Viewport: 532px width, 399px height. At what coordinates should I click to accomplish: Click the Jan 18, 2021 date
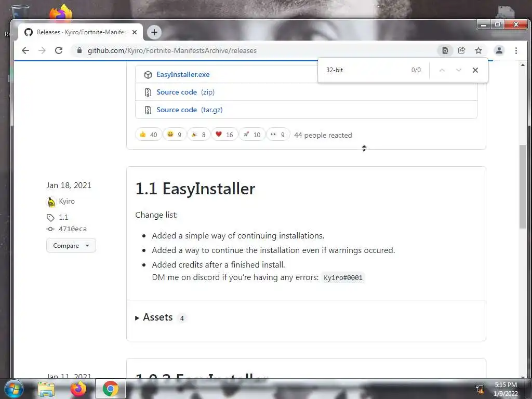[69, 185]
